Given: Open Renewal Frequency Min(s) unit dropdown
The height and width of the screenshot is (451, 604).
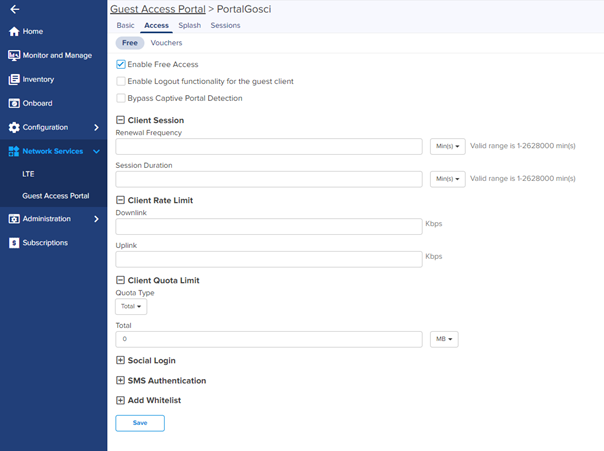Looking at the screenshot, I should coord(448,146).
